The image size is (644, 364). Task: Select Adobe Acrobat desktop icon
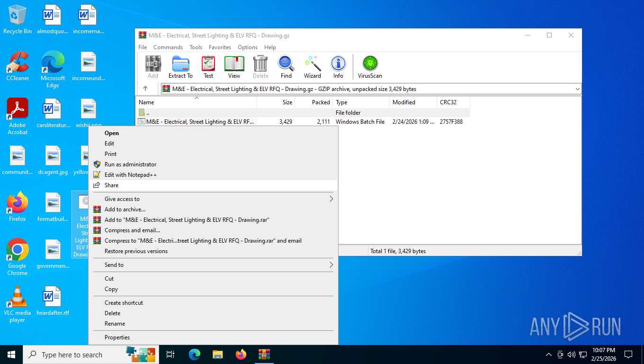[18, 117]
